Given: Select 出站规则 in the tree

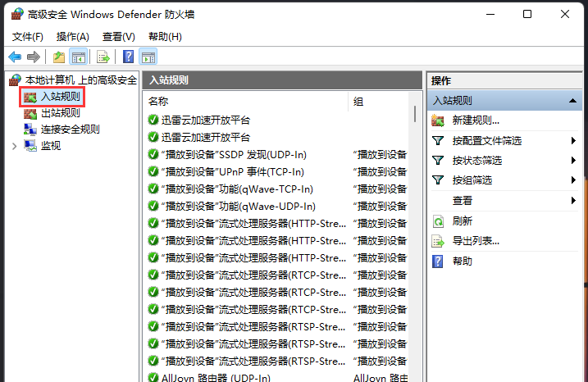Looking at the screenshot, I should [x=61, y=113].
